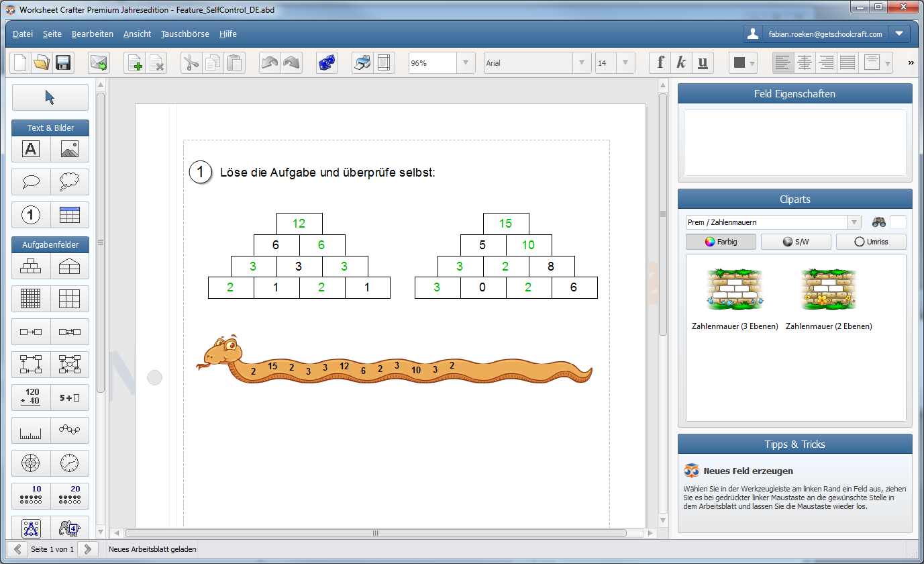This screenshot has height=564, width=924.
Task: Open the Tauschbörse menu
Action: coord(185,34)
